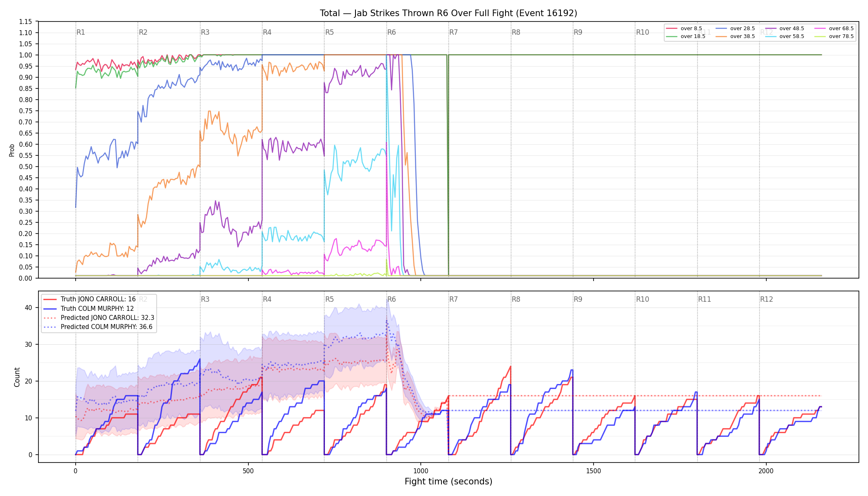868x496 pixels.
Task: Click the 1000 x-axis tick label
Action: (x=421, y=471)
